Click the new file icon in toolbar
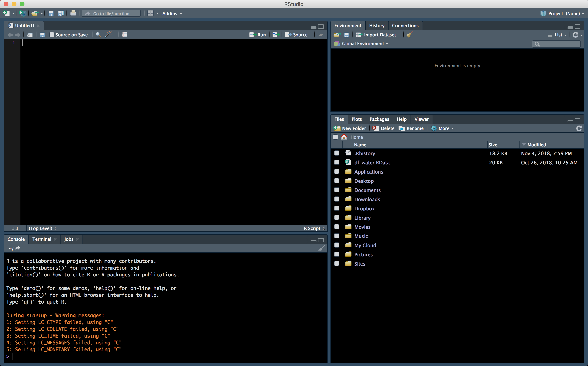Image resolution: width=588 pixels, height=366 pixels. tap(7, 13)
